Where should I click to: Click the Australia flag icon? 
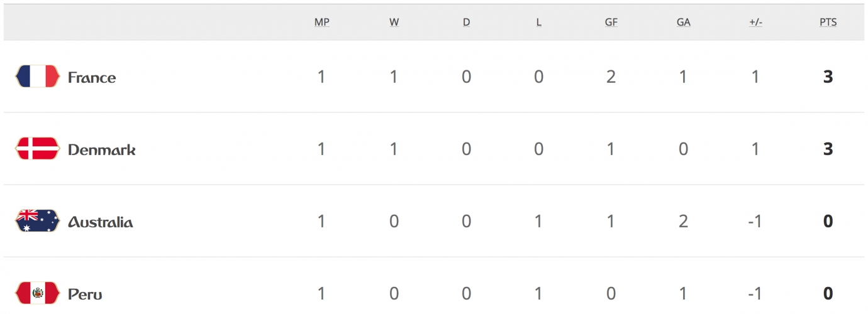37,221
